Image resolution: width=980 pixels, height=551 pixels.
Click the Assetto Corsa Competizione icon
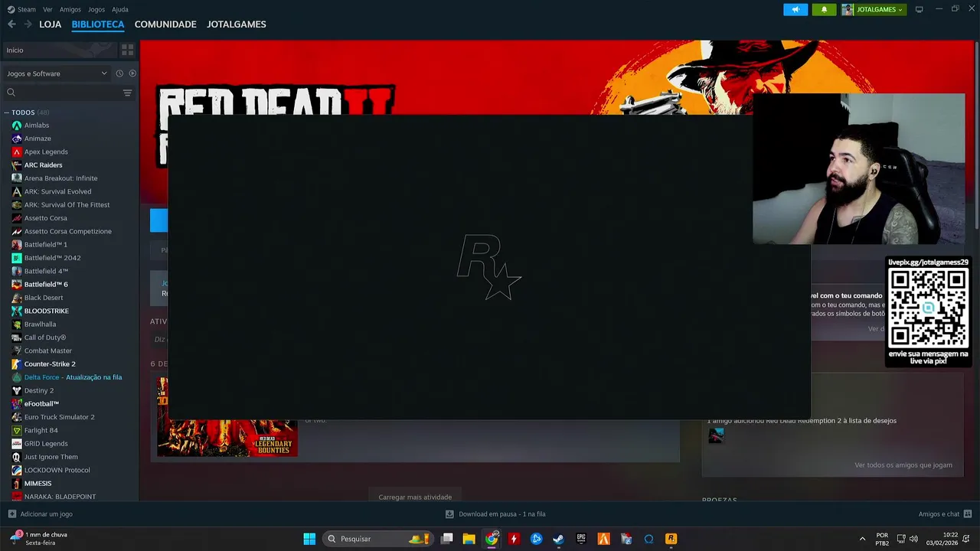[x=17, y=231]
